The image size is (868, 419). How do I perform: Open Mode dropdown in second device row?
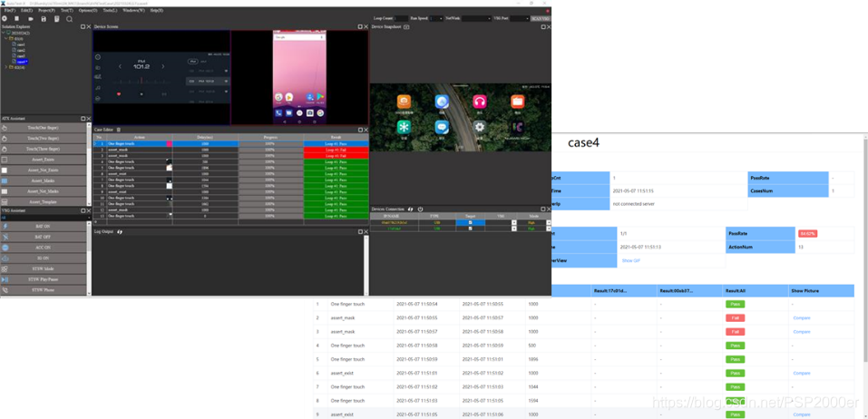(x=549, y=228)
